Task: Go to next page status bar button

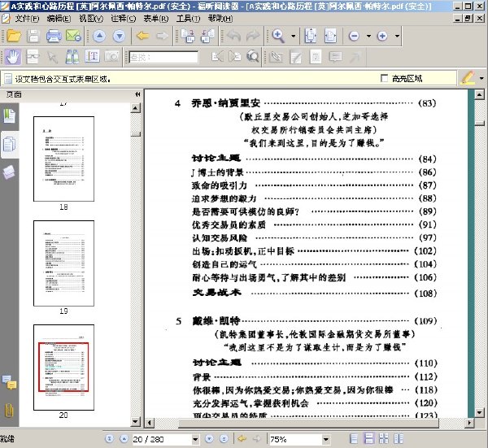Action: pyautogui.click(x=209, y=439)
